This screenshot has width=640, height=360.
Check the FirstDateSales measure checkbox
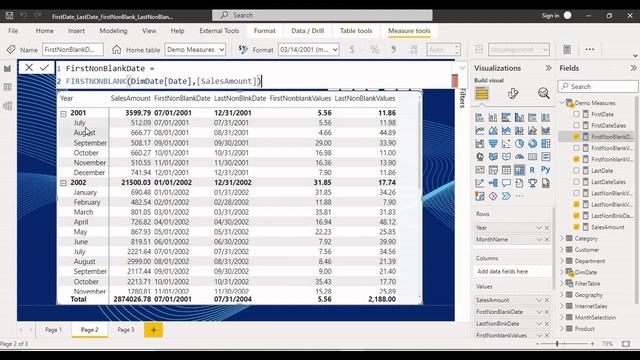click(x=576, y=125)
